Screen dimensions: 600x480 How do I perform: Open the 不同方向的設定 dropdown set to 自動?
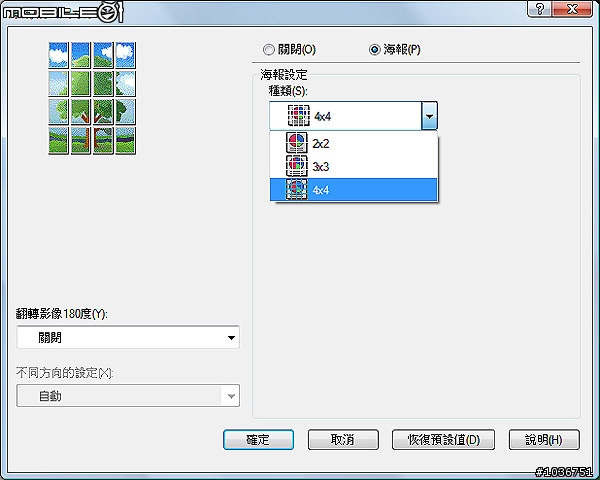pyautogui.click(x=128, y=396)
